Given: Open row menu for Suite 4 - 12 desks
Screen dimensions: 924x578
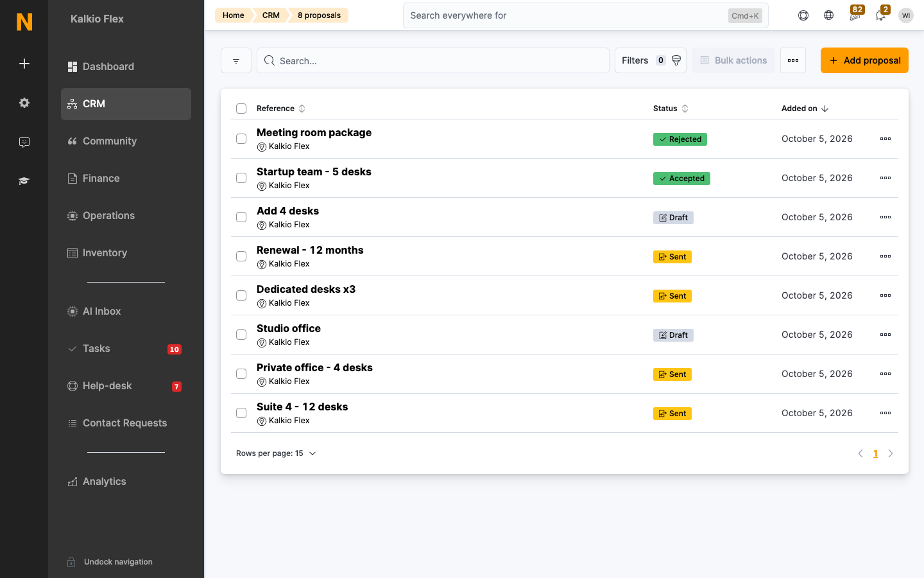Looking at the screenshot, I should (886, 413).
